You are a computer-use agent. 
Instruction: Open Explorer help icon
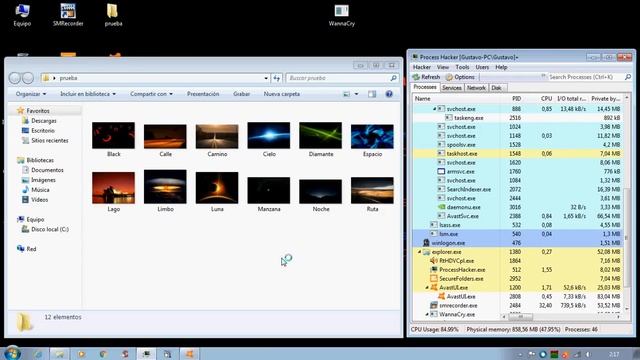click(x=389, y=94)
